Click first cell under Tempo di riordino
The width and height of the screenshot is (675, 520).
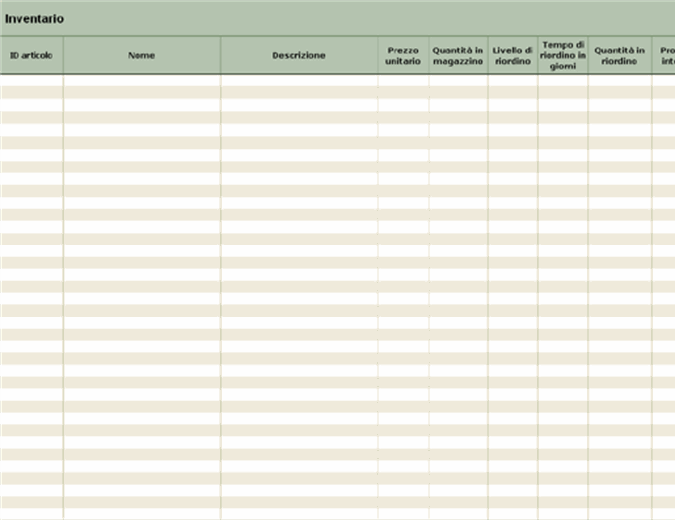[x=563, y=80]
